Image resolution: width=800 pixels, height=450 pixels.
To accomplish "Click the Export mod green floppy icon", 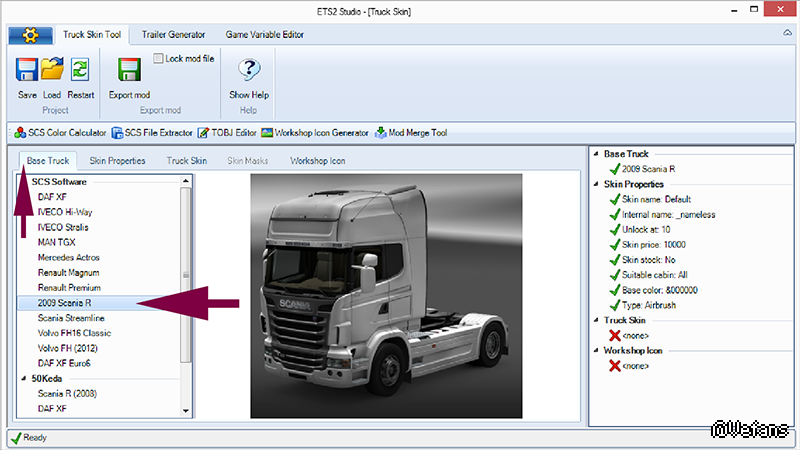I will (x=129, y=69).
